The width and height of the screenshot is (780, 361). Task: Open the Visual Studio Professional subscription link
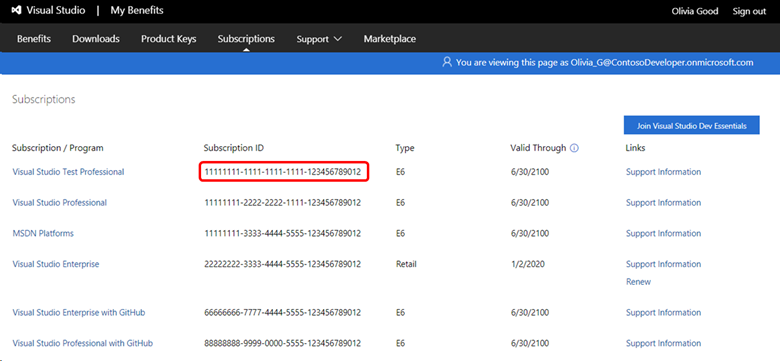pyautogui.click(x=59, y=203)
